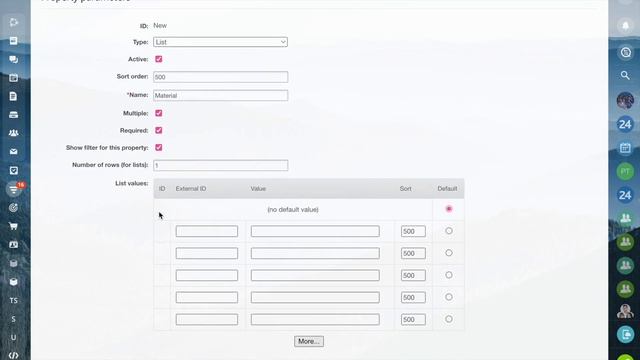Click the Sort order field
Viewport: 640px width, 360px height.
(x=221, y=77)
